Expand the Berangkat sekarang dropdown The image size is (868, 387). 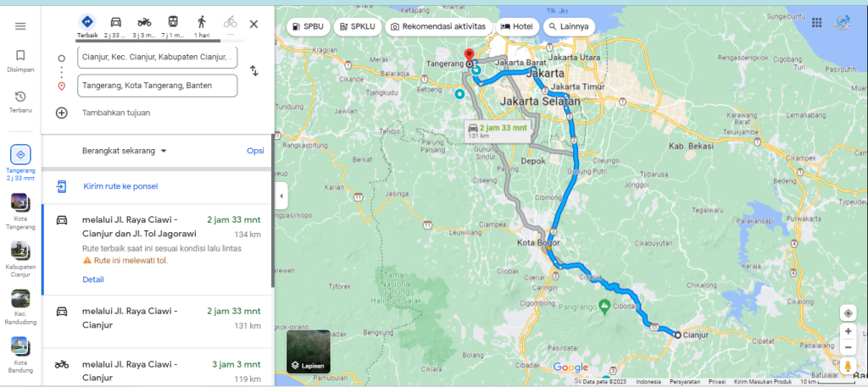(x=125, y=151)
